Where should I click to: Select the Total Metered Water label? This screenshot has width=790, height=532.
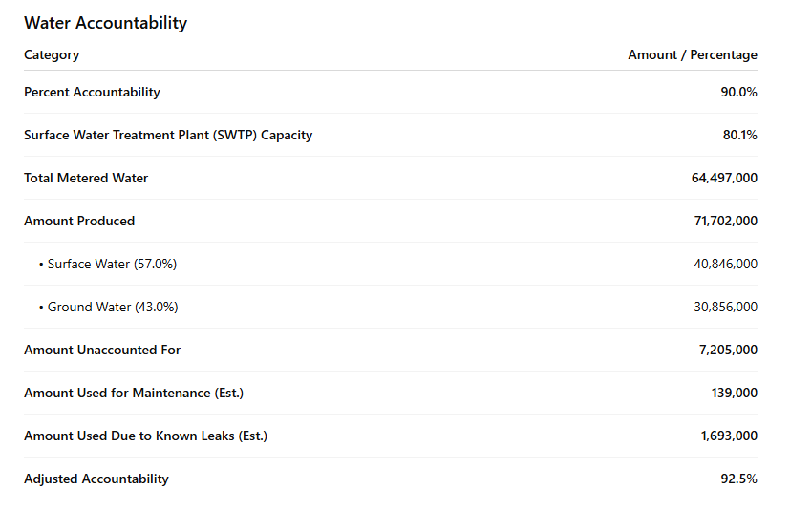point(86,179)
